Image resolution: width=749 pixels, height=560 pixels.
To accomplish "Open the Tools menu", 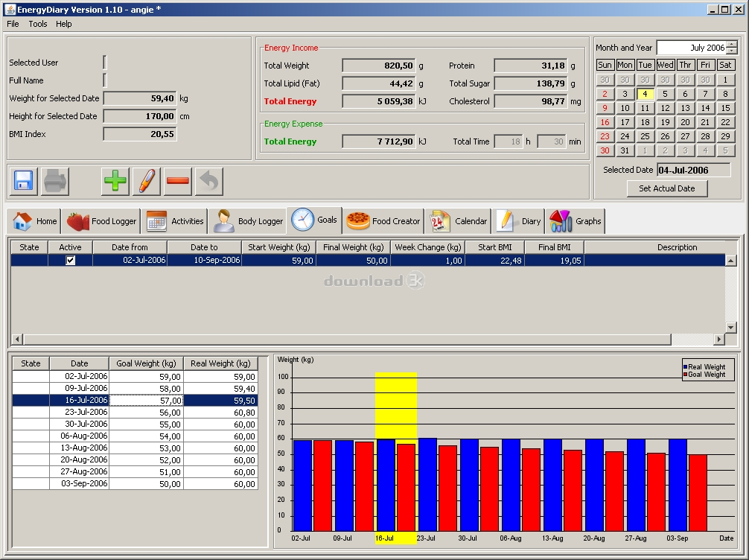I will pyautogui.click(x=38, y=24).
